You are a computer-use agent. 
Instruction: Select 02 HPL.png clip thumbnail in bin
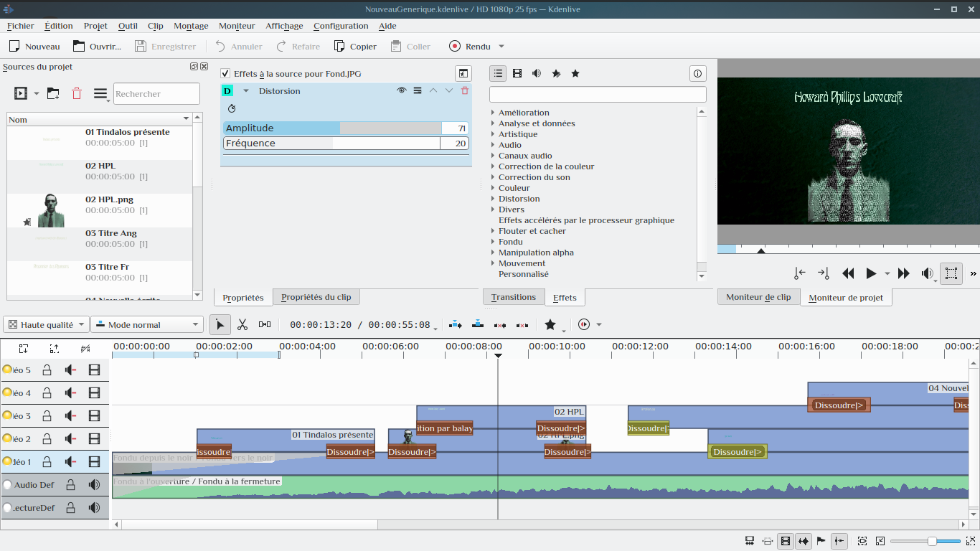(51, 210)
